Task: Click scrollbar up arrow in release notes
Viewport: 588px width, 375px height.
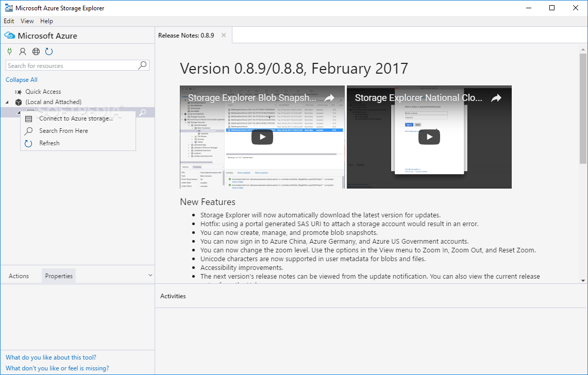Action: [x=583, y=49]
